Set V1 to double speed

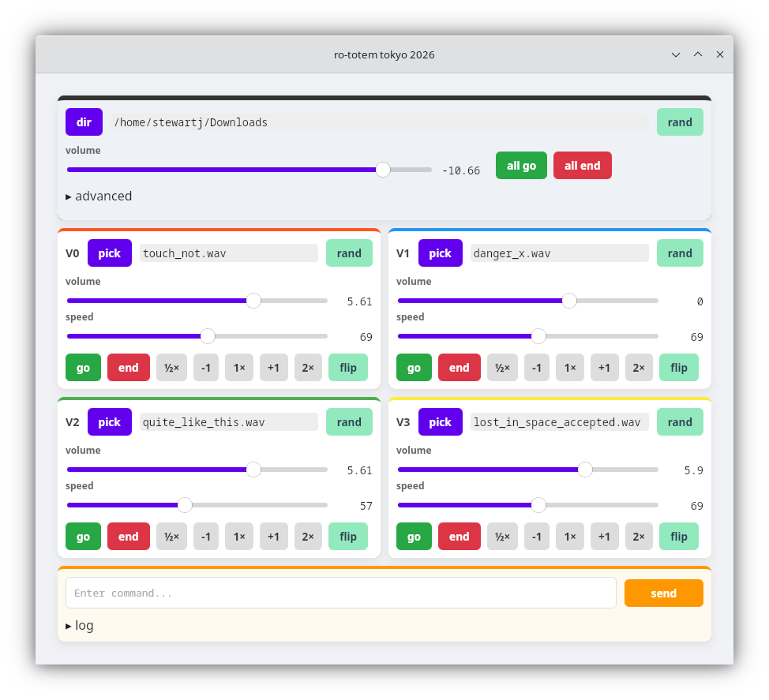[639, 368]
